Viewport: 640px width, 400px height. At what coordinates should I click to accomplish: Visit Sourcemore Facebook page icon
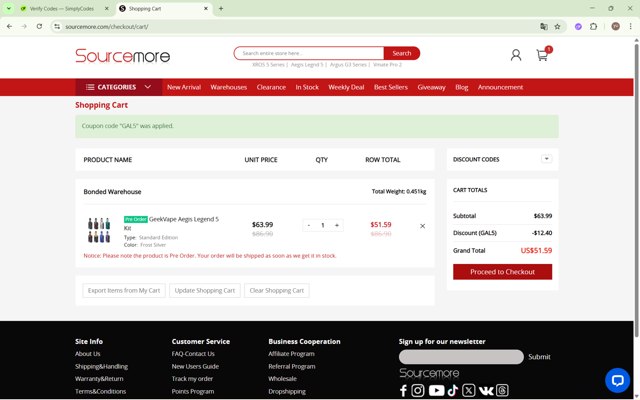(x=403, y=391)
